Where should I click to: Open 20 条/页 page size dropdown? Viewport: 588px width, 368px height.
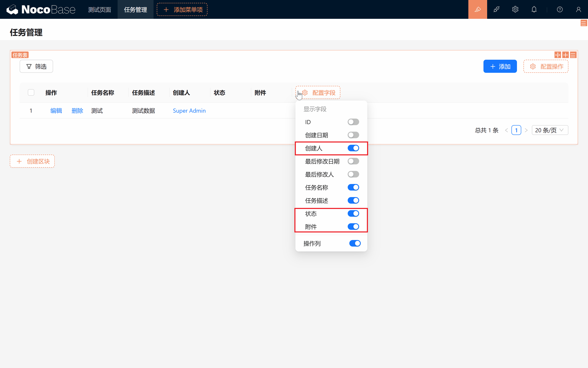(550, 130)
